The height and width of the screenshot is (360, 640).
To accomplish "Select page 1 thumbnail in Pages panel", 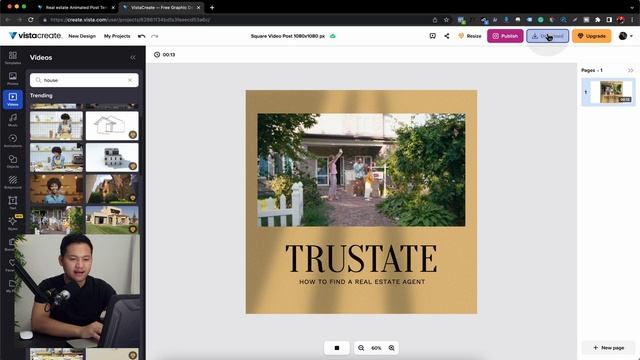I will pyautogui.click(x=611, y=92).
